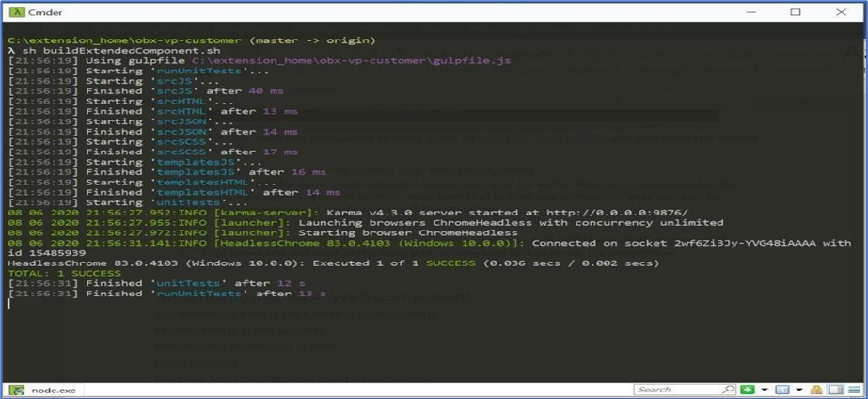868x399 pixels.
Task: Click 'TOTAL: 1 SUCCESS' line
Action: [64, 273]
